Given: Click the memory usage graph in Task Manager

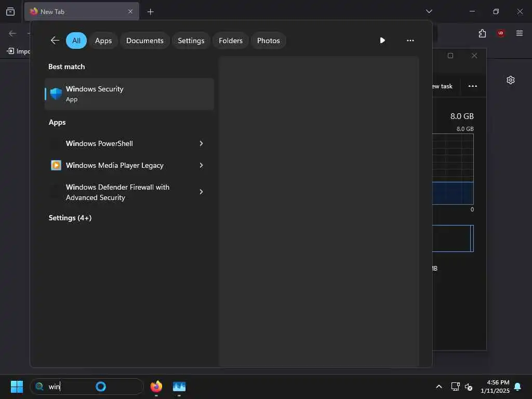Looking at the screenshot, I should pyautogui.click(x=453, y=169).
